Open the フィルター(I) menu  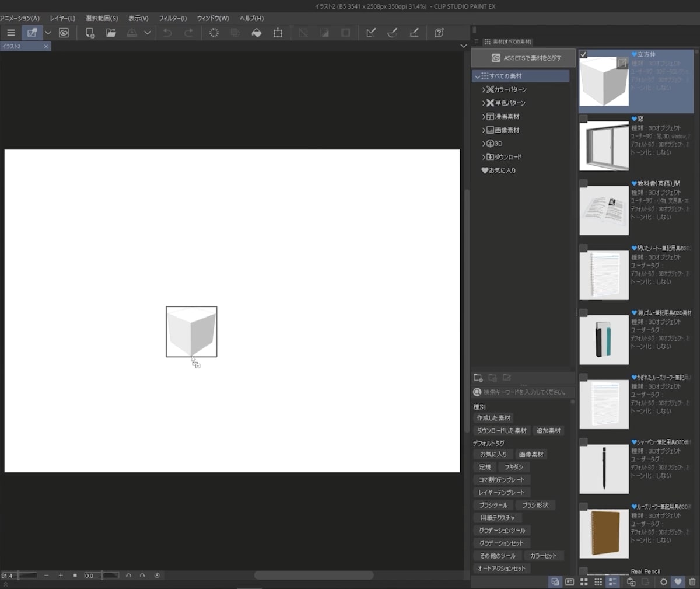pyautogui.click(x=173, y=18)
